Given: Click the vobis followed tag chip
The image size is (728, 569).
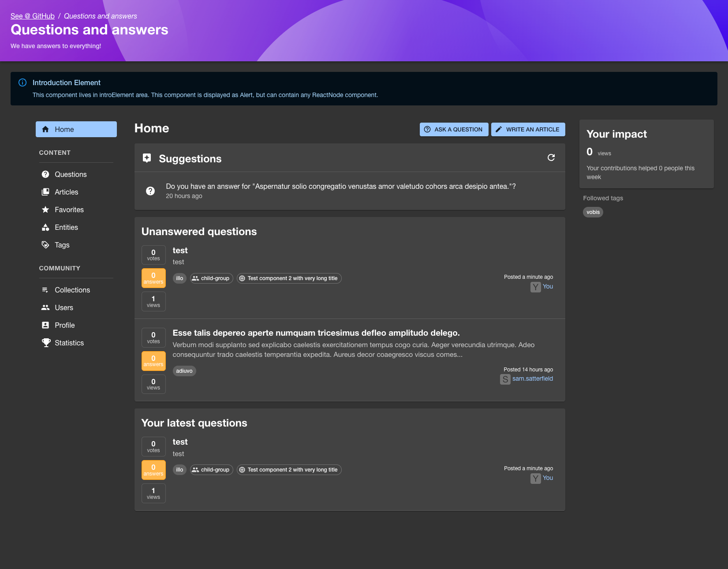Looking at the screenshot, I should [593, 212].
